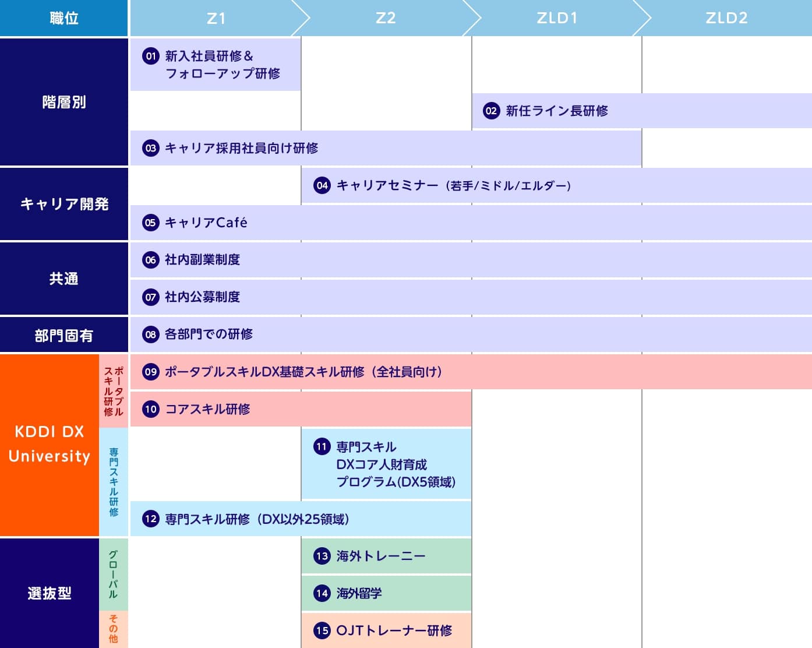Open キャリアセミナー item
Viewport: 812px width, 648px height.
coord(557,185)
